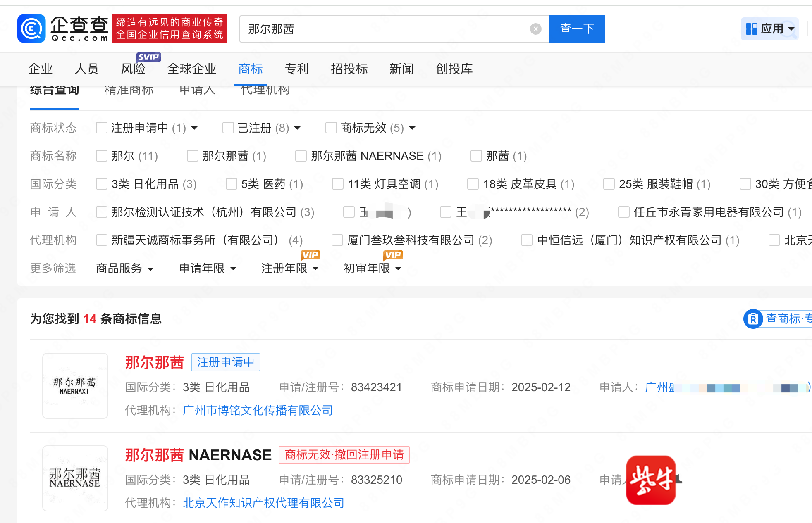Switch to the 专利 tab
This screenshot has height=523, width=812.
coord(297,69)
